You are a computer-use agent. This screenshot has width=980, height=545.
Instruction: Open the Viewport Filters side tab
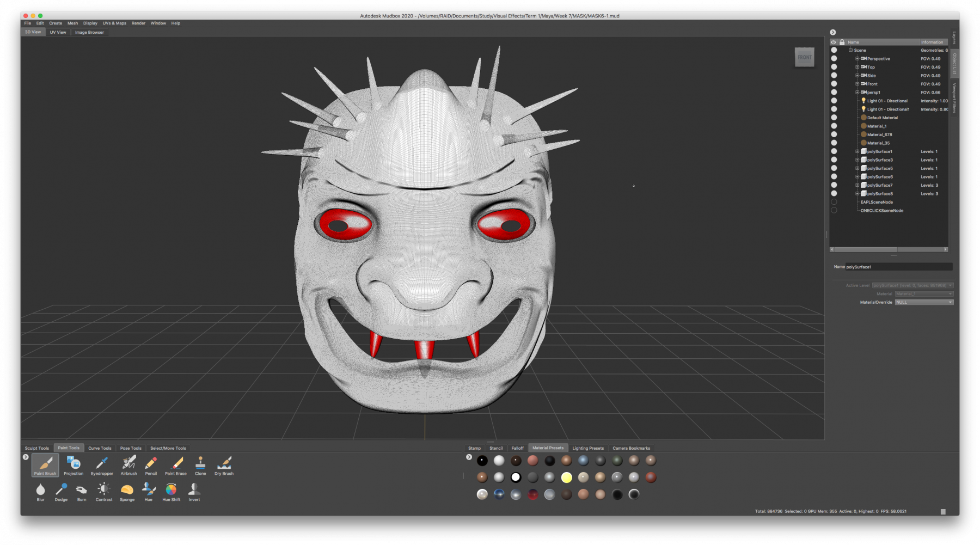tap(954, 97)
